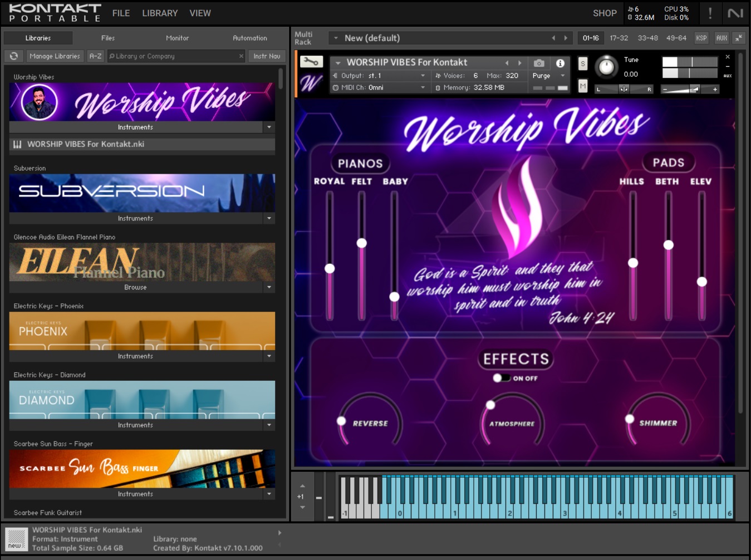The image size is (751, 560).
Task: Open instrument edit mode via wrench icon
Action: [x=311, y=62]
